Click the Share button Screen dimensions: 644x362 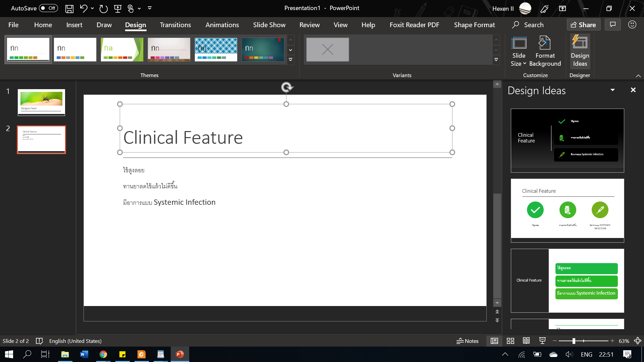[x=583, y=25]
